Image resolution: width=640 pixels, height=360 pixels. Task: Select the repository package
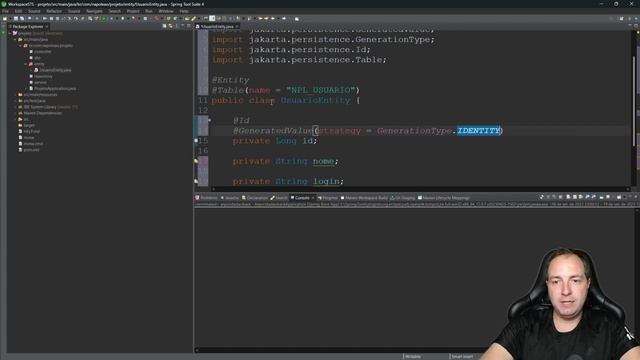point(43,76)
